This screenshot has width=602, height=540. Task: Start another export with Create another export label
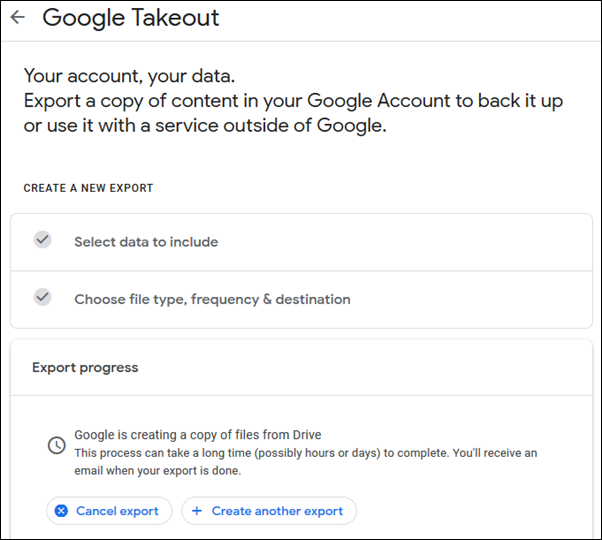(x=277, y=511)
